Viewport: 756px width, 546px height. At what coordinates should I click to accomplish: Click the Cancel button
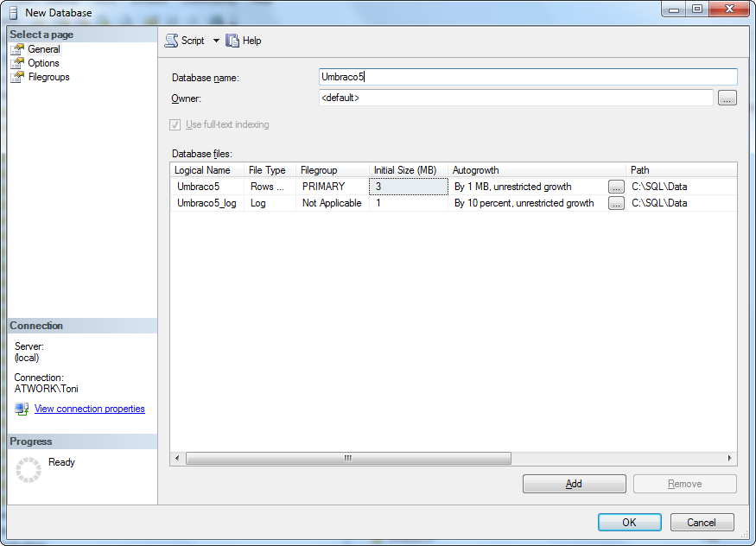click(702, 523)
